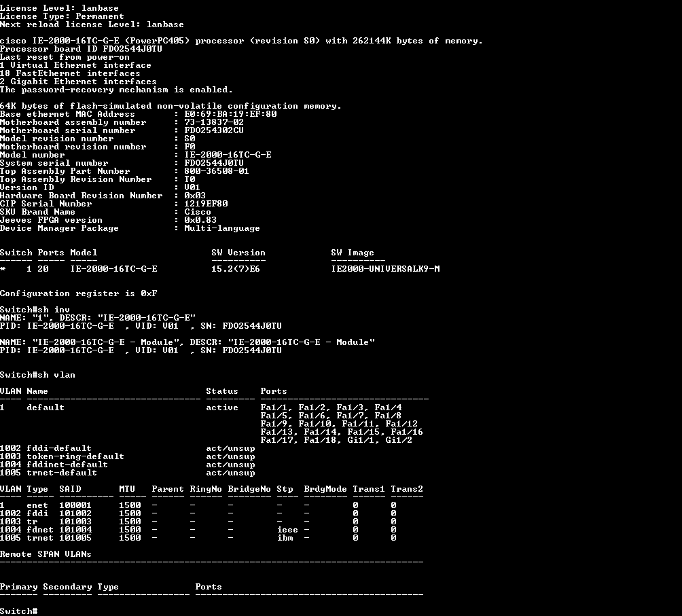682x616 pixels.
Task: Click the Processor board ID FDO2544J0TU line
Action: [x=81, y=49]
